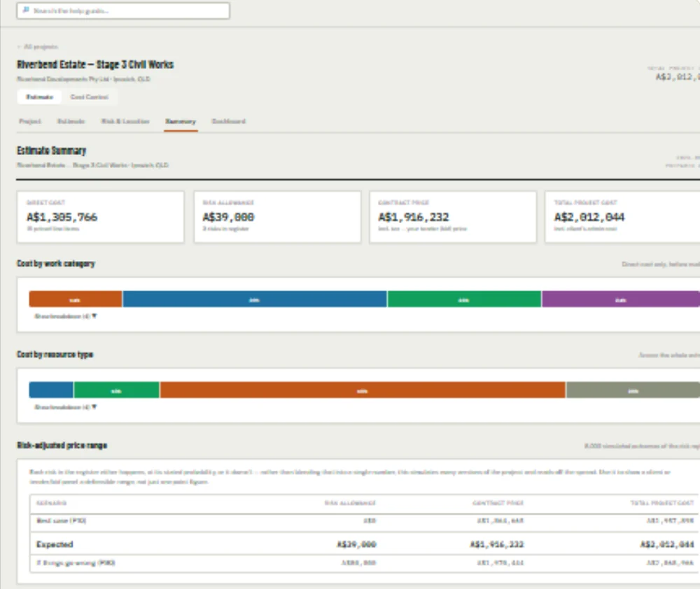Select the Estimate mode toggle button
This screenshot has width=700, height=589.
(39, 97)
